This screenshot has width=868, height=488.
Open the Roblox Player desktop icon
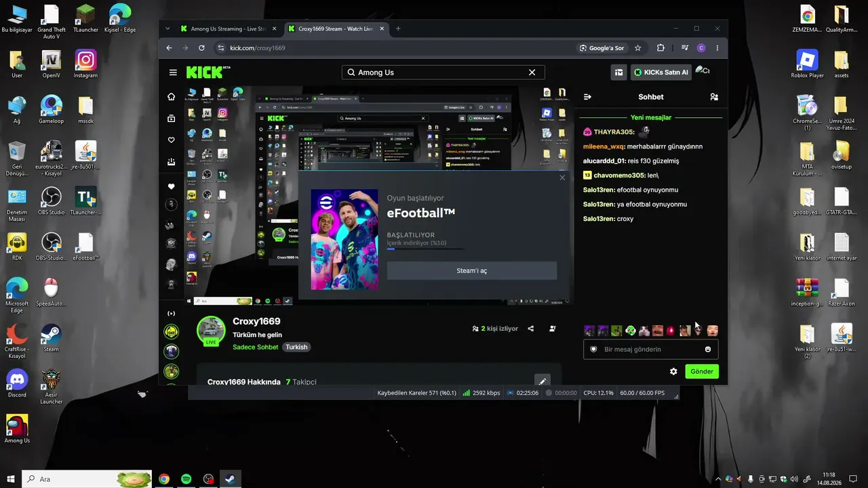[x=807, y=64]
